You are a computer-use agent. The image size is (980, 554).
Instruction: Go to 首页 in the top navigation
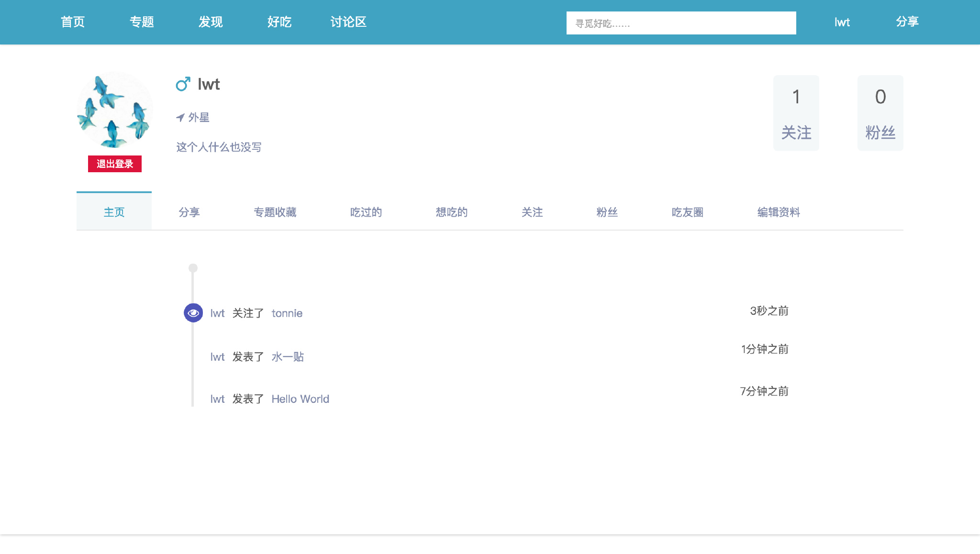[73, 22]
